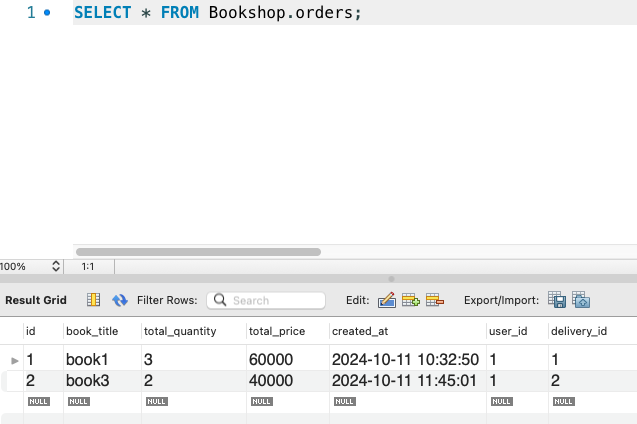Viewport: 637px width, 424px height.
Task: Click the Result Grid label
Action: click(36, 300)
